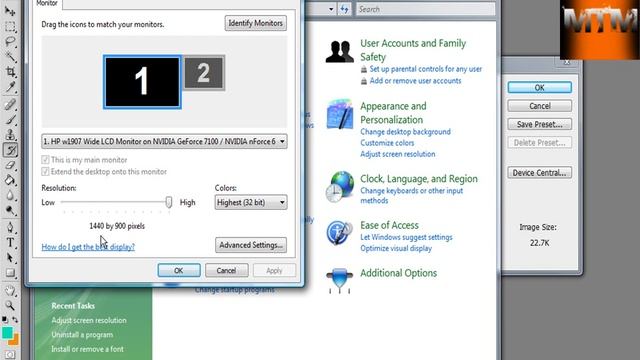The image size is (640, 360).
Task: Select the Paint Bucket tool
Action: click(x=10, y=180)
